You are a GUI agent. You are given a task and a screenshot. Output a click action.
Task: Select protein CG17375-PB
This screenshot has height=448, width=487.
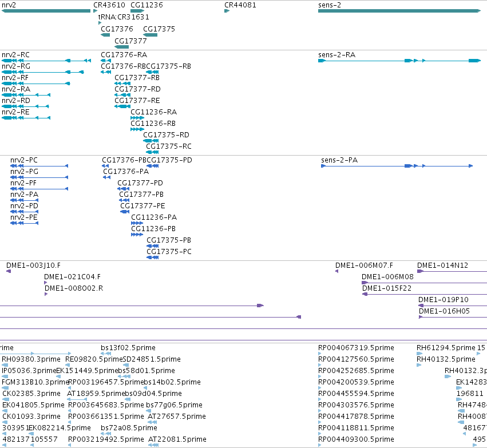[169, 240]
